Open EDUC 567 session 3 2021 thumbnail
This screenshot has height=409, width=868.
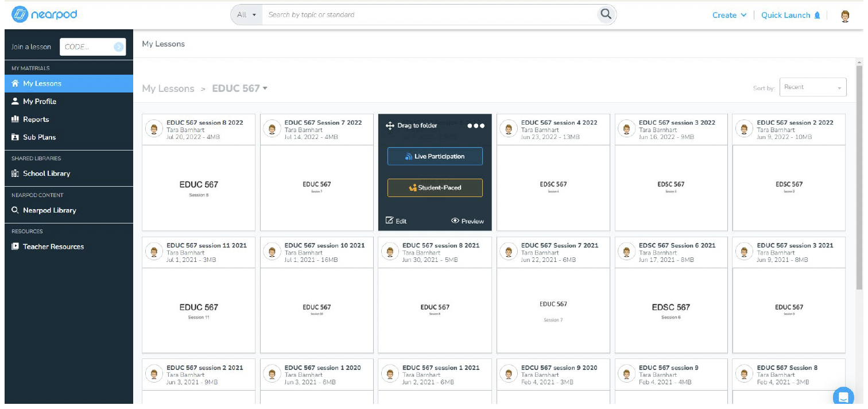[x=789, y=310]
